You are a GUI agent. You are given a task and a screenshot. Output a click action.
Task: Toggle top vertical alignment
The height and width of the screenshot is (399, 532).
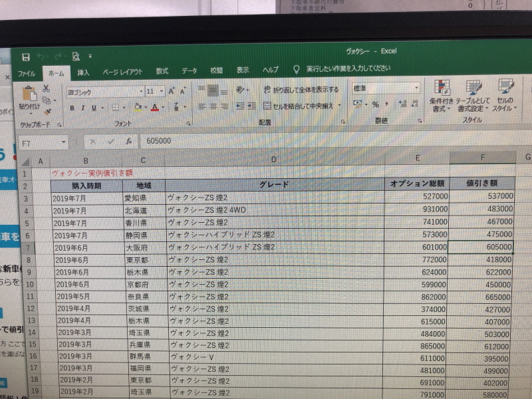(x=201, y=90)
